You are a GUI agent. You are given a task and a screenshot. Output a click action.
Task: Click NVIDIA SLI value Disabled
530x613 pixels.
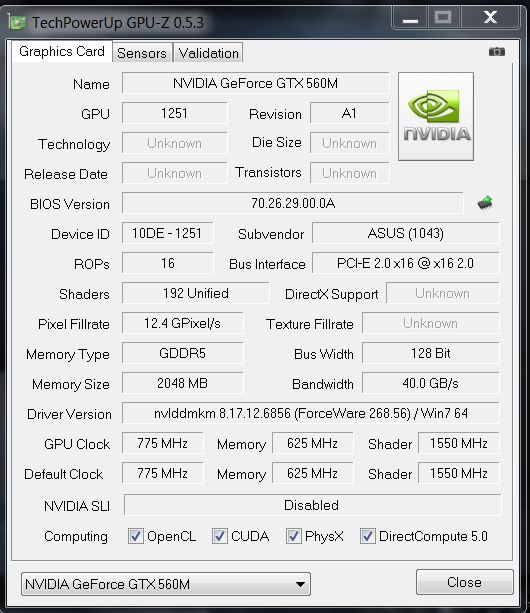coord(312,505)
